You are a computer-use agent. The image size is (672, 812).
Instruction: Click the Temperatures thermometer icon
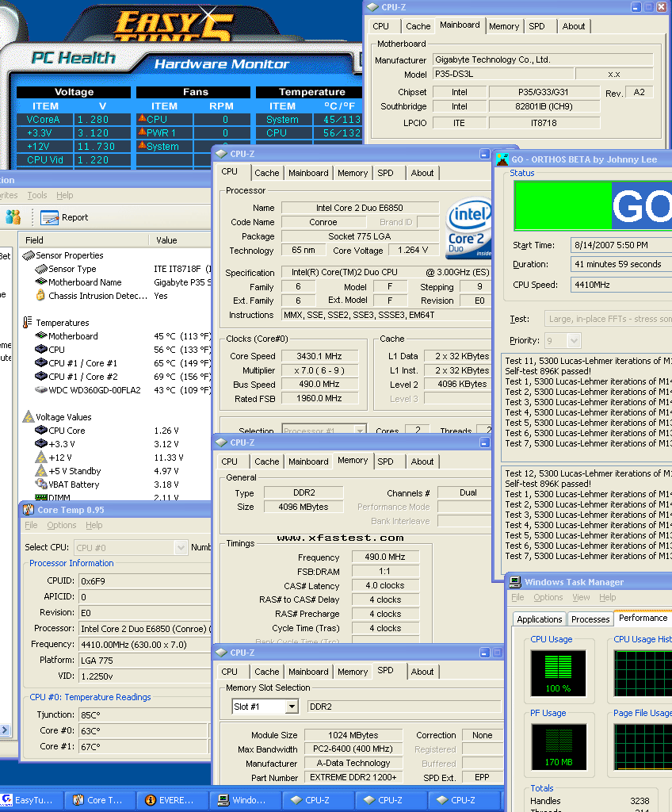(28, 322)
